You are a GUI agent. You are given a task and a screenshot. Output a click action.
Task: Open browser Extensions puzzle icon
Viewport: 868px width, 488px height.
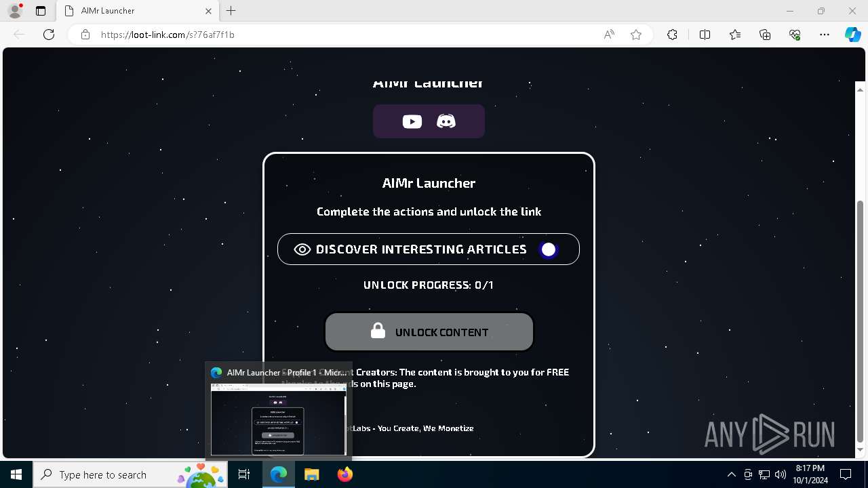[x=672, y=35]
